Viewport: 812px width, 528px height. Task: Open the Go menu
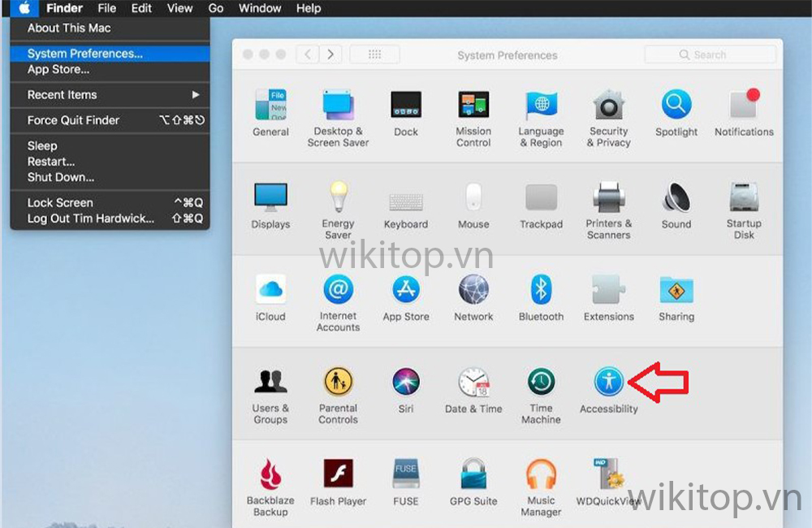(216, 8)
